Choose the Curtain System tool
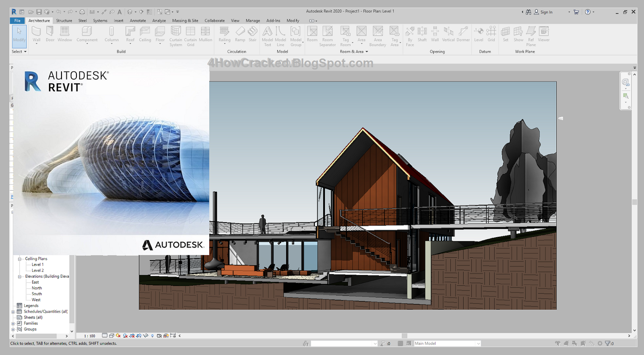 click(x=176, y=36)
